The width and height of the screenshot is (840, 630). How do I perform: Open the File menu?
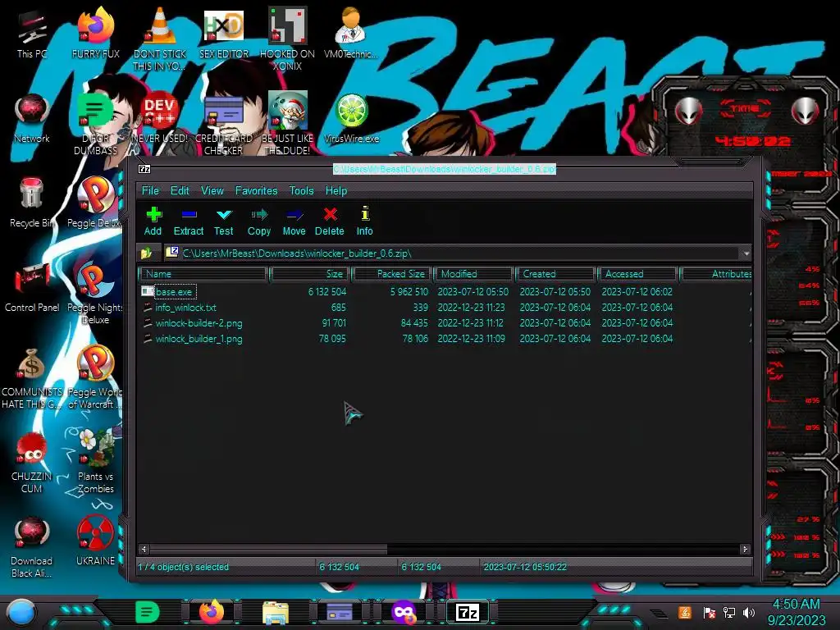[150, 190]
